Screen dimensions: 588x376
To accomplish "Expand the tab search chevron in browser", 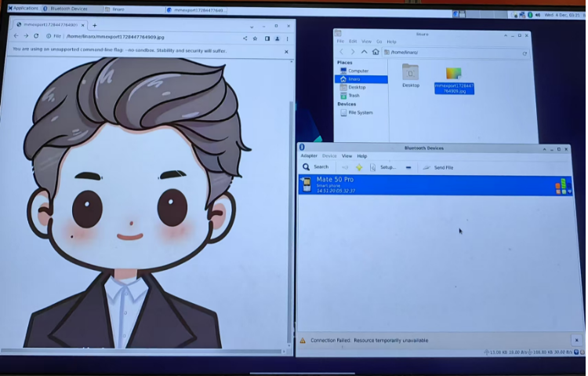I will (252, 25).
